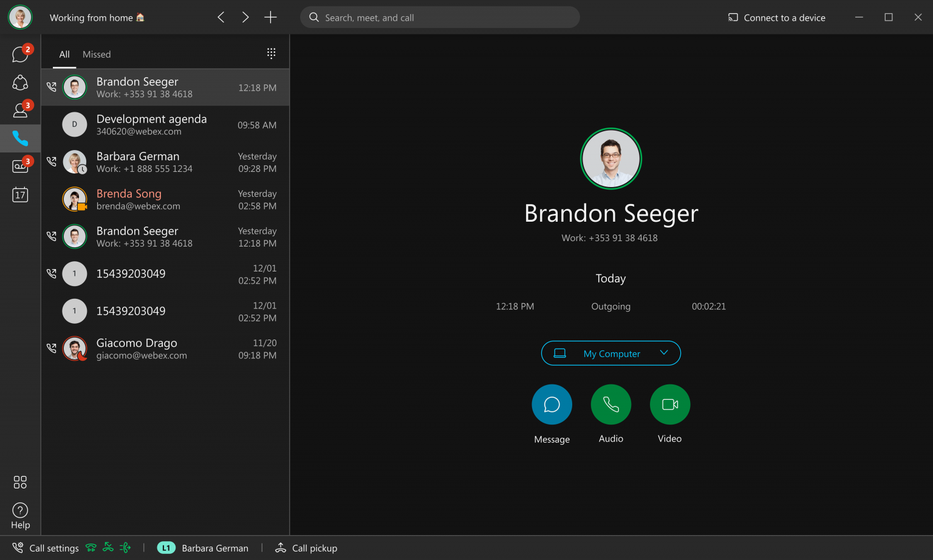The height and width of the screenshot is (560, 933).
Task: Click the Apps grid icon above Help
Action: pyautogui.click(x=20, y=482)
